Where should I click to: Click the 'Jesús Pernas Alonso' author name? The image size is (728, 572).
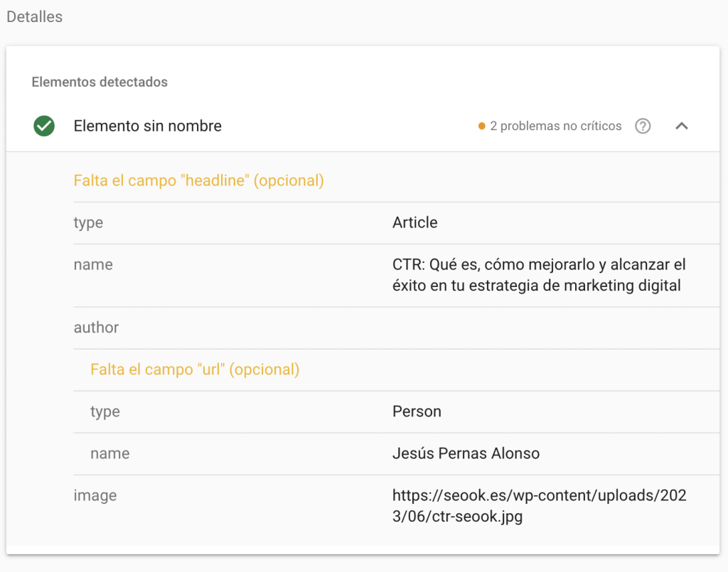pos(466,454)
